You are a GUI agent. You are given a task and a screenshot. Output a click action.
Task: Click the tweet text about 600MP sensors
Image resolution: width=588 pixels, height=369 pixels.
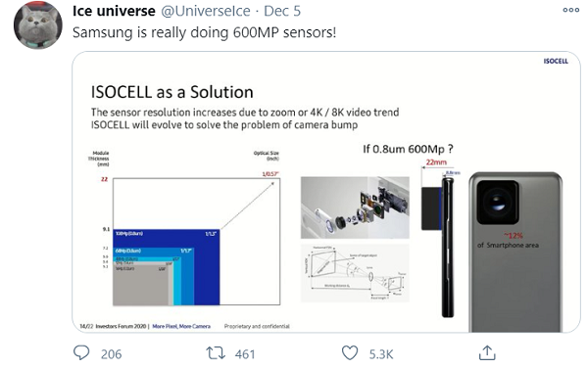(204, 32)
